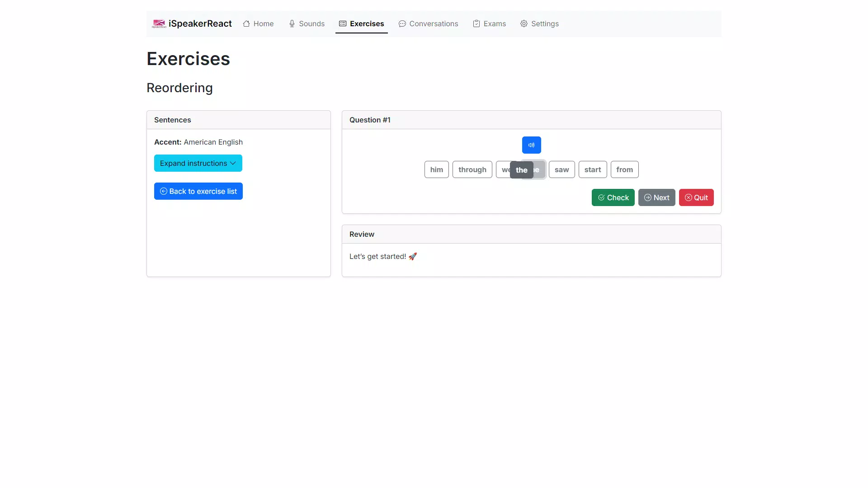Select the word tile "through"
Image resolution: width=868 pixels, height=488 pixels.
coord(472,169)
